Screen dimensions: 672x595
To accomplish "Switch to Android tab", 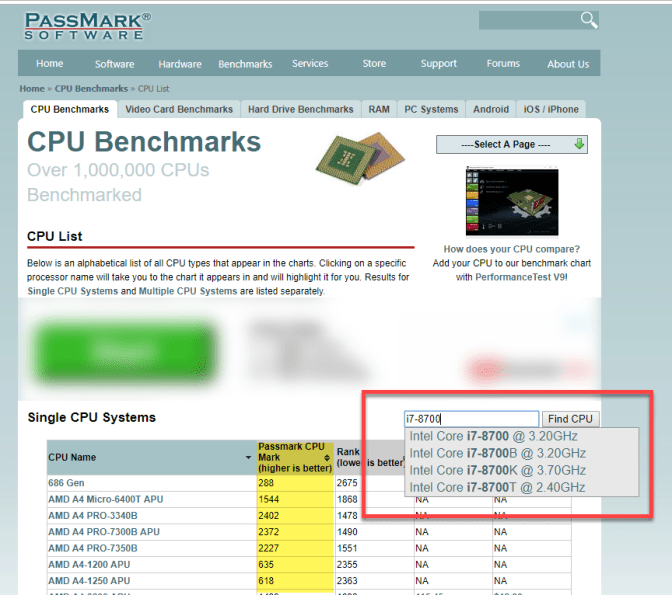I will [491, 109].
